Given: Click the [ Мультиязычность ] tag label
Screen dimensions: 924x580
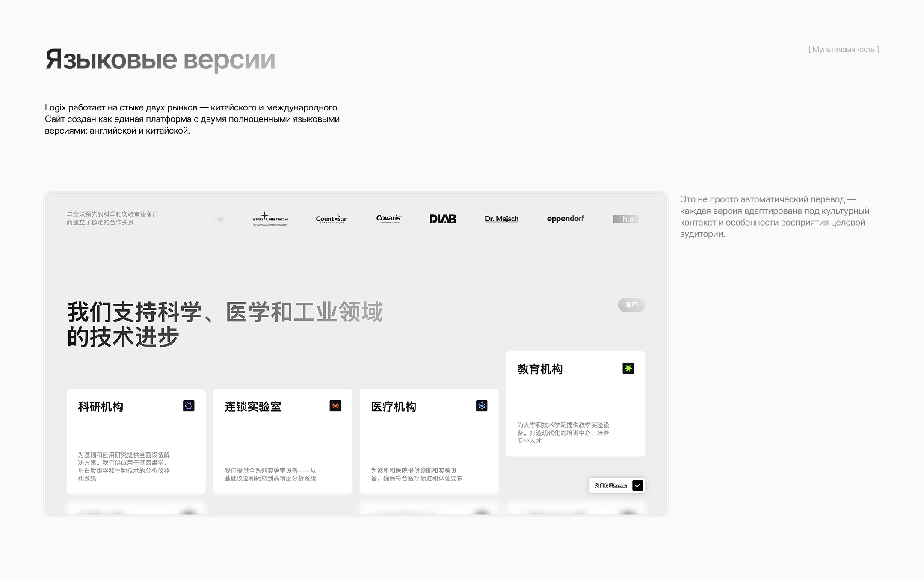Looking at the screenshot, I should [x=844, y=50].
